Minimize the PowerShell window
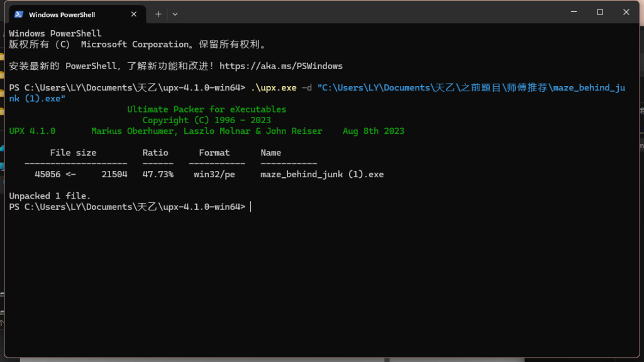The image size is (644, 362). point(574,12)
